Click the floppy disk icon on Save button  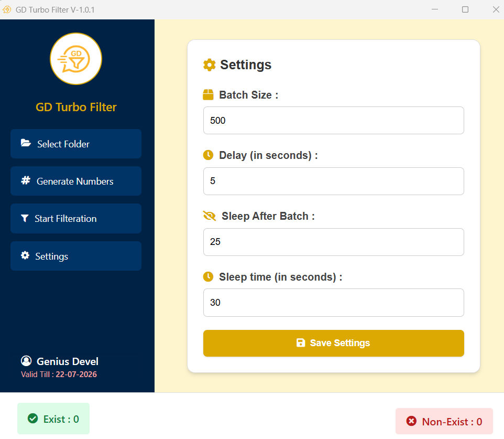[x=301, y=343]
